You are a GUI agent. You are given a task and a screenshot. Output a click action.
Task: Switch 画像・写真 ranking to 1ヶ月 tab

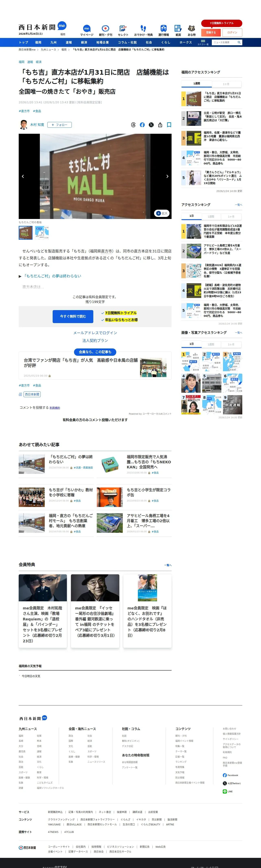[231, 344]
